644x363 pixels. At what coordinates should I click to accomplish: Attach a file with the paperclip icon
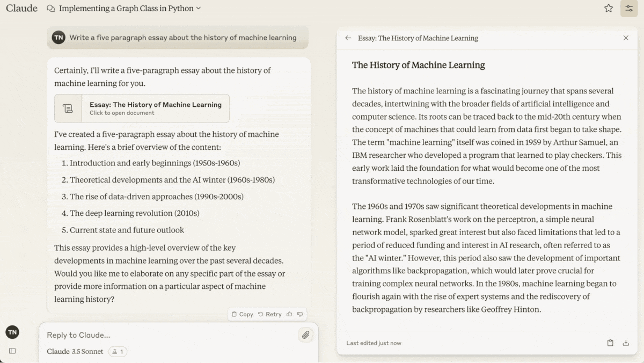point(305,335)
